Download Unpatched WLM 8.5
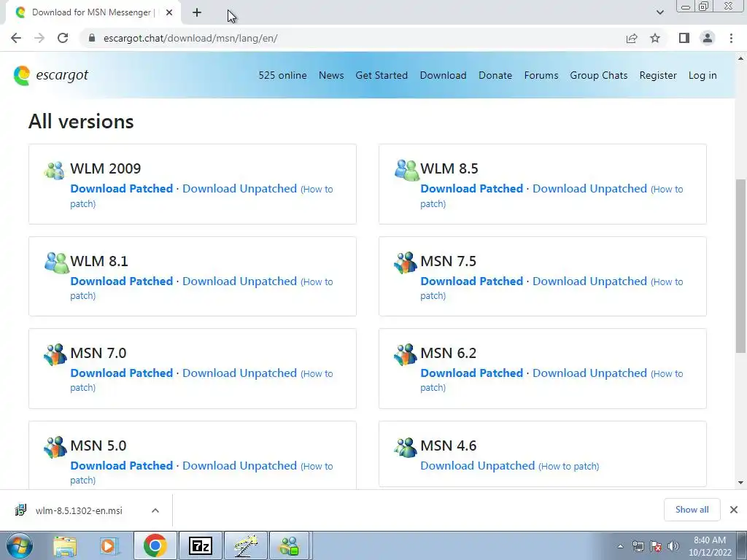This screenshot has height=560, width=747. [x=589, y=189]
